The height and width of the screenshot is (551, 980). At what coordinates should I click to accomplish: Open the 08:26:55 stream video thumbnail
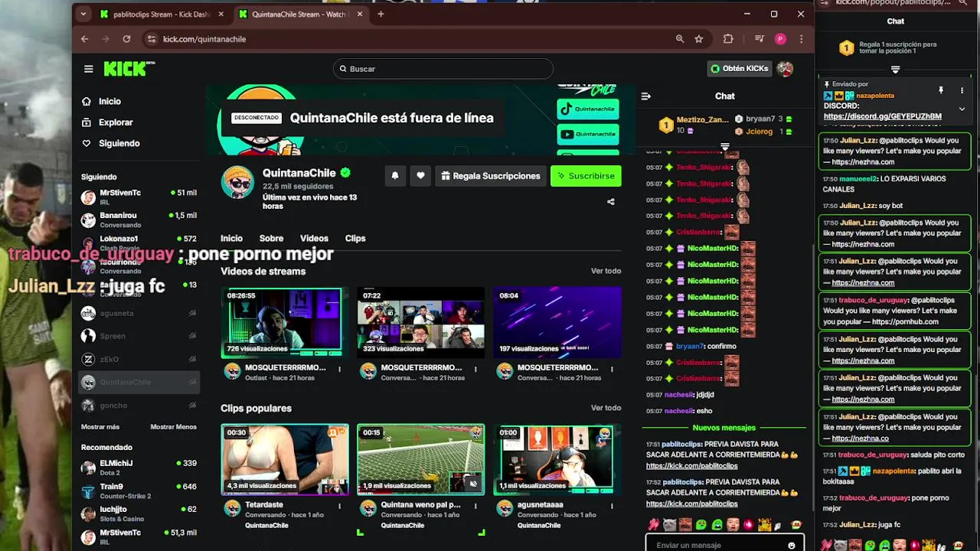285,322
